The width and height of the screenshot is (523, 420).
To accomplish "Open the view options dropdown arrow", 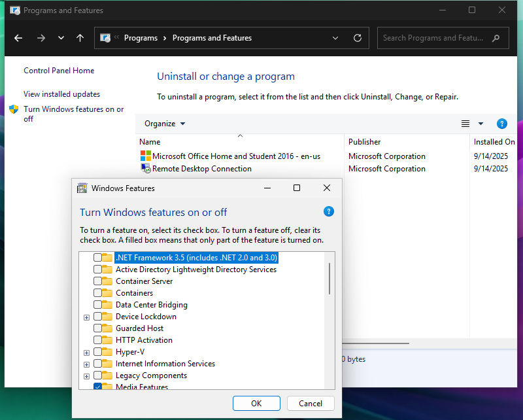I will click(x=481, y=124).
